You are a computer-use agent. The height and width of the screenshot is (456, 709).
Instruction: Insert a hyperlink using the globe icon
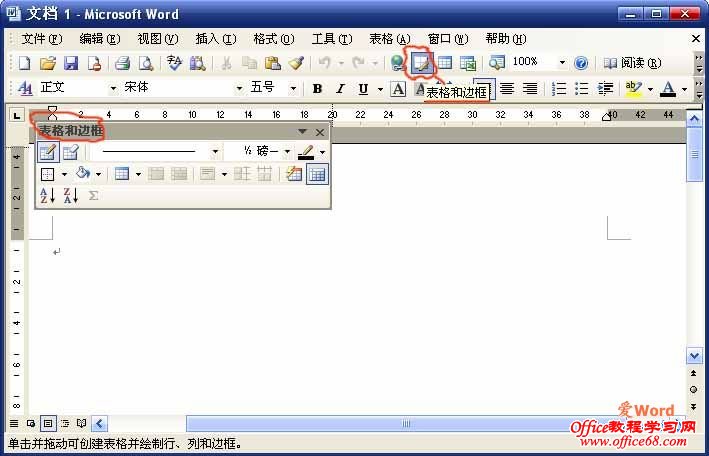pos(398,63)
